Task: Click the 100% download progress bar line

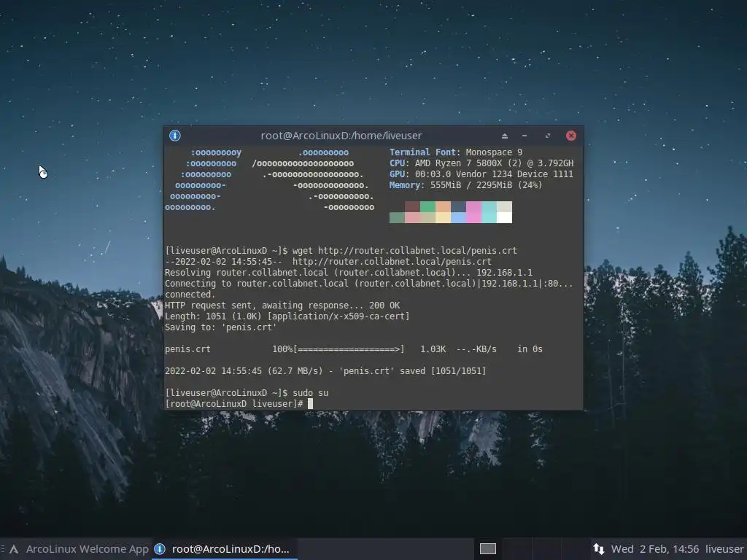Action: (x=354, y=349)
